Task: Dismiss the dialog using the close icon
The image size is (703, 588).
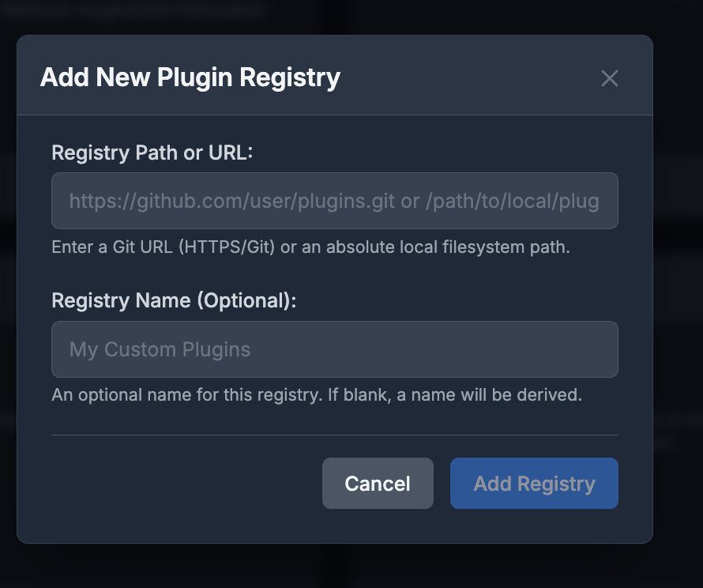Action: click(x=609, y=78)
